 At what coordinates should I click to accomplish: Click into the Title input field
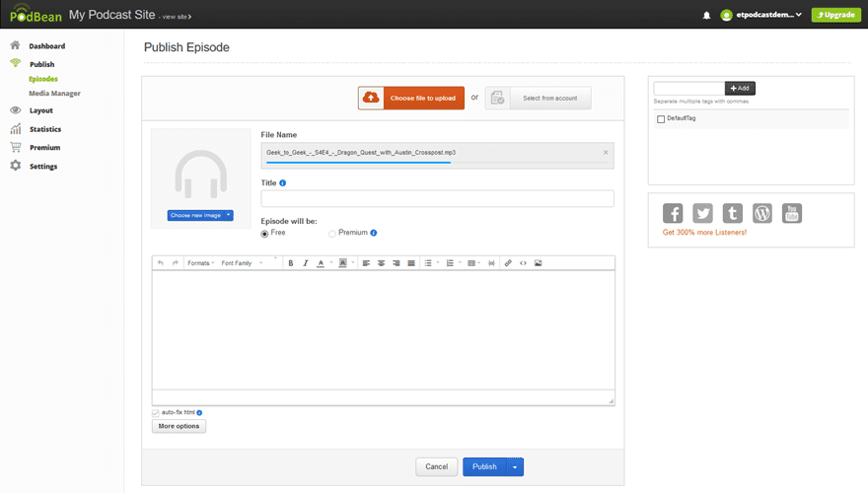pos(437,198)
